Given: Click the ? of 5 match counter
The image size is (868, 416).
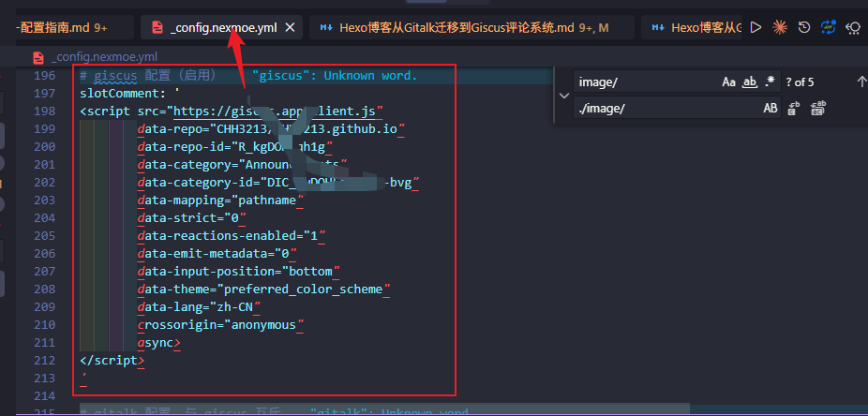Looking at the screenshot, I should coord(800,82).
